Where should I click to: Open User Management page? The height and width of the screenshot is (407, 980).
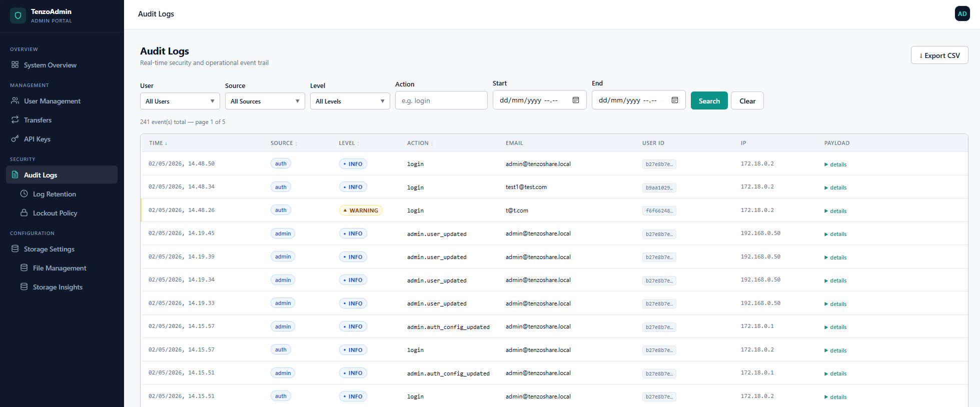coord(62,101)
